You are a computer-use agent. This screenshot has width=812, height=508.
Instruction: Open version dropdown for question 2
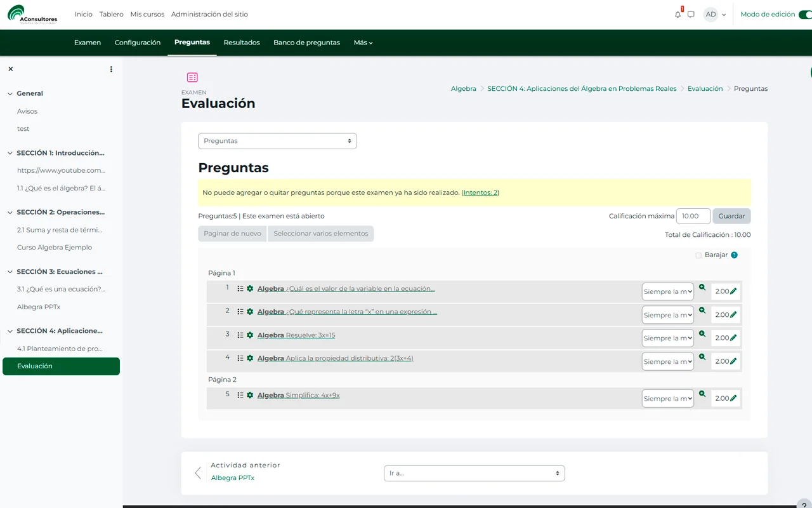click(668, 315)
